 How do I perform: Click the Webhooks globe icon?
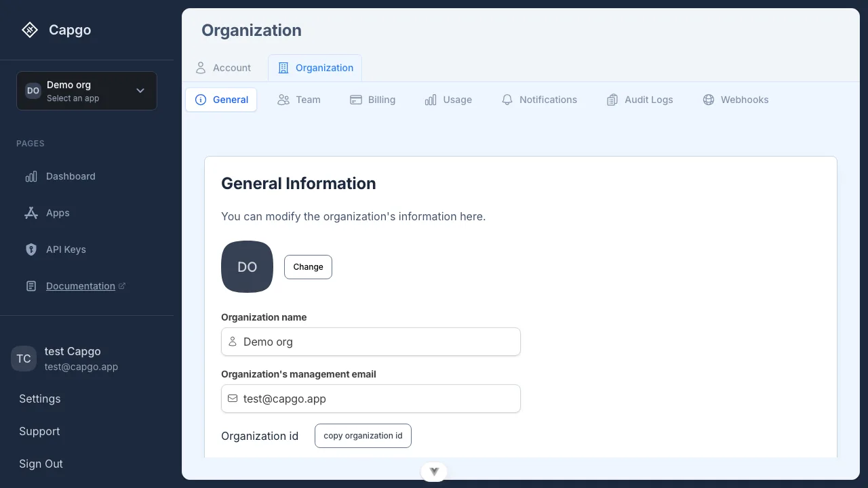coord(709,100)
